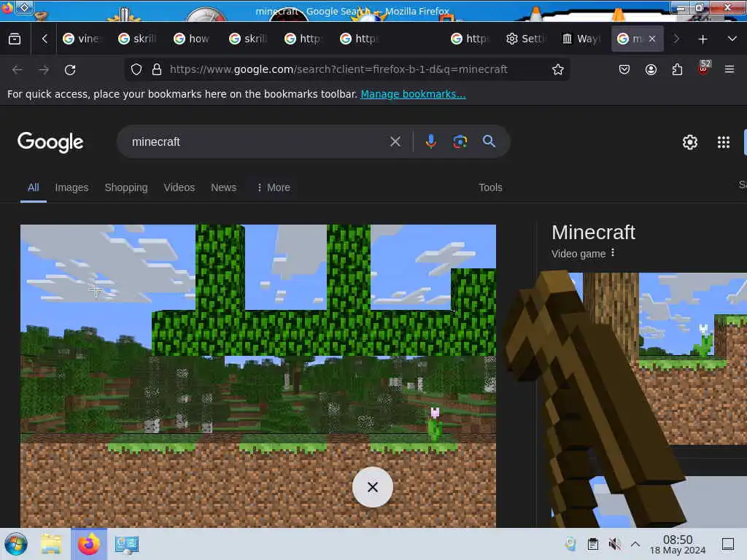Screen dimensions: 747x560
Task: Open the search Tools options
Action: (490, 187)
